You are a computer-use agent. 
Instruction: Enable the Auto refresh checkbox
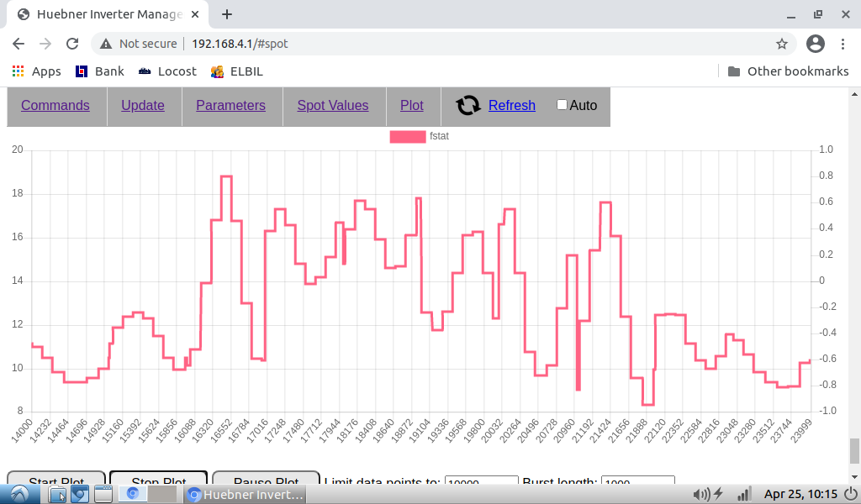[562, 105]
